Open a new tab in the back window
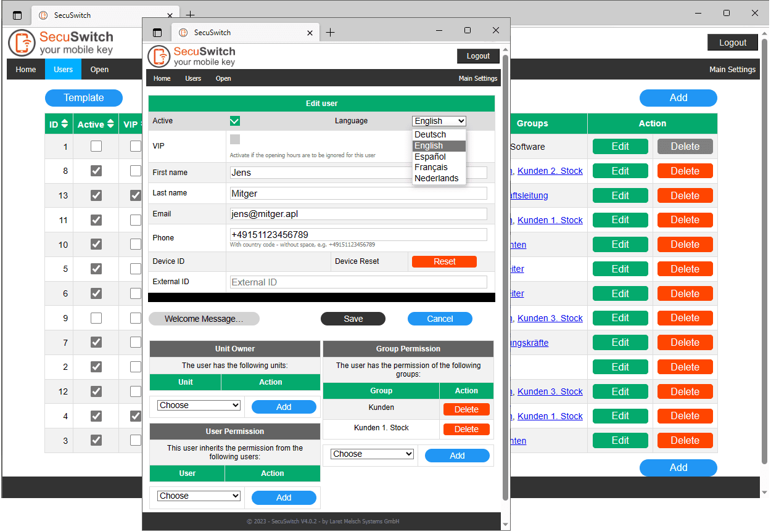This screenshot has width=771, height=532. tap(190, 15)
